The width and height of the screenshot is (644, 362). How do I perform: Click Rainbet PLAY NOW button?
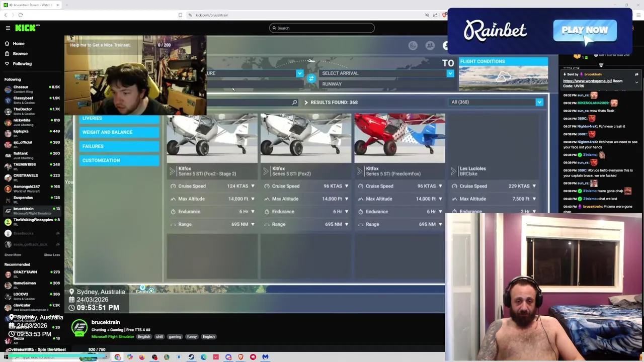pyautogui.click(x=585, y=31)
